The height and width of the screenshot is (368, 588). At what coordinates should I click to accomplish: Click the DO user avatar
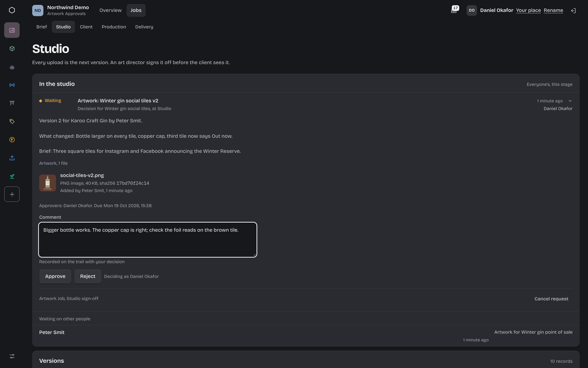click(x=472, y=11)
